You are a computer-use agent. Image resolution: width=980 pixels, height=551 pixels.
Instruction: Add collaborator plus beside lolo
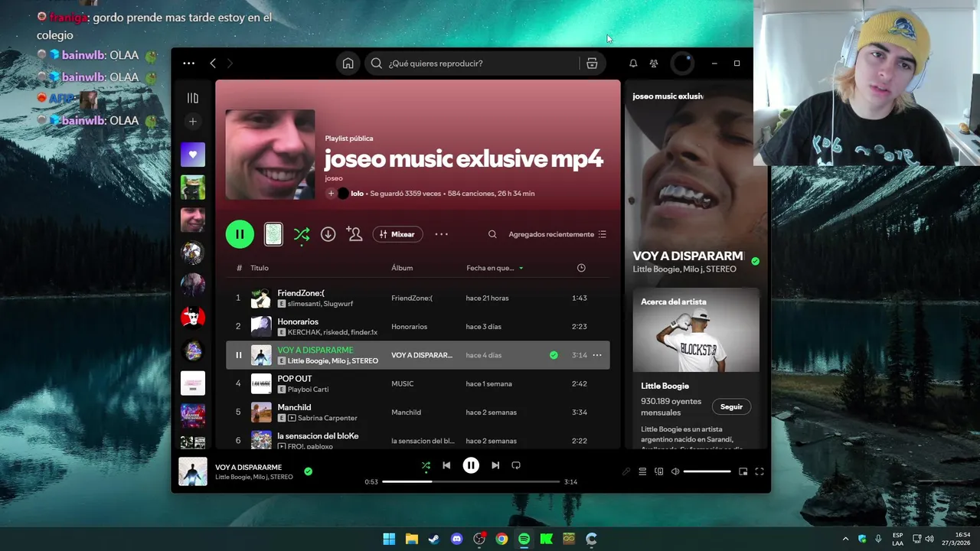point(331,194)
